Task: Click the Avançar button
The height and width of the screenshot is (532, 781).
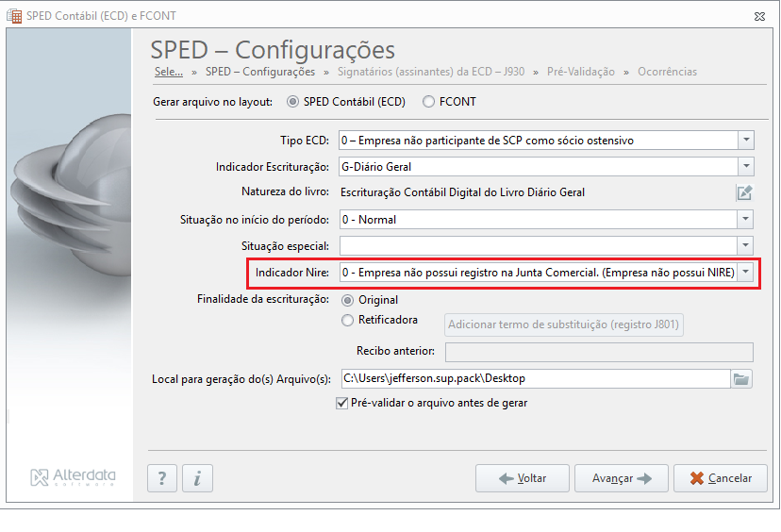Action: pyautogui.click(x=621, y=478)
